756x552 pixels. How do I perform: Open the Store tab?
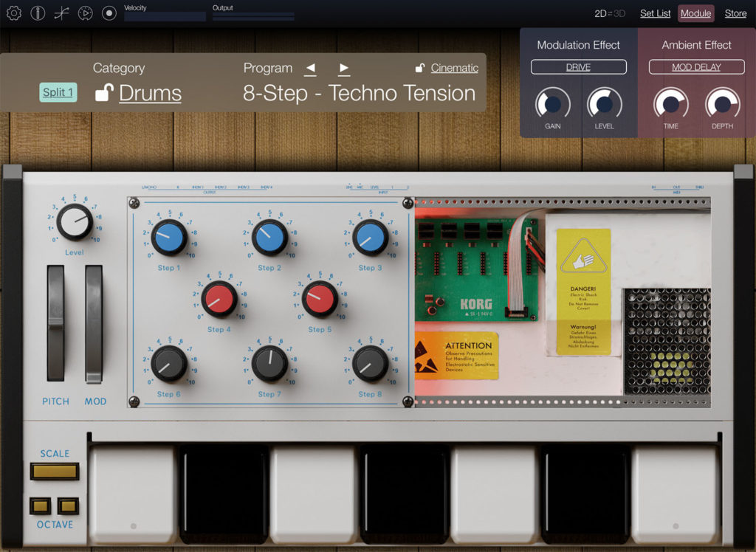[735, 13]
